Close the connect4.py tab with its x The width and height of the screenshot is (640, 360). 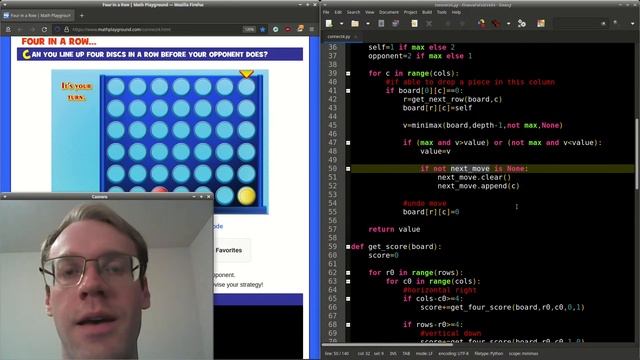pos(356,37)
